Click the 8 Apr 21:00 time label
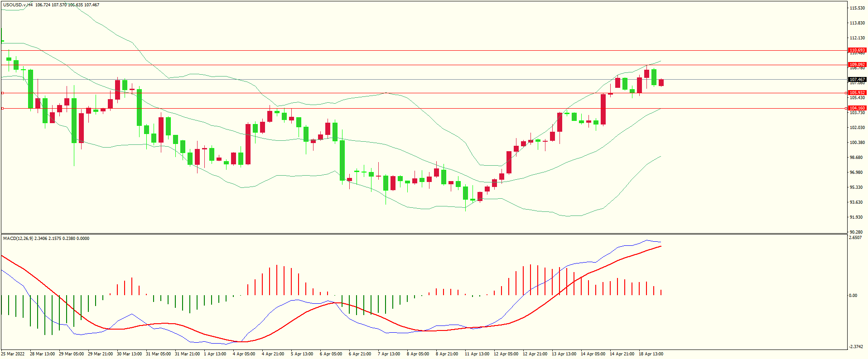This screenshot has height=359, width=868. click(x=447, y=354)
